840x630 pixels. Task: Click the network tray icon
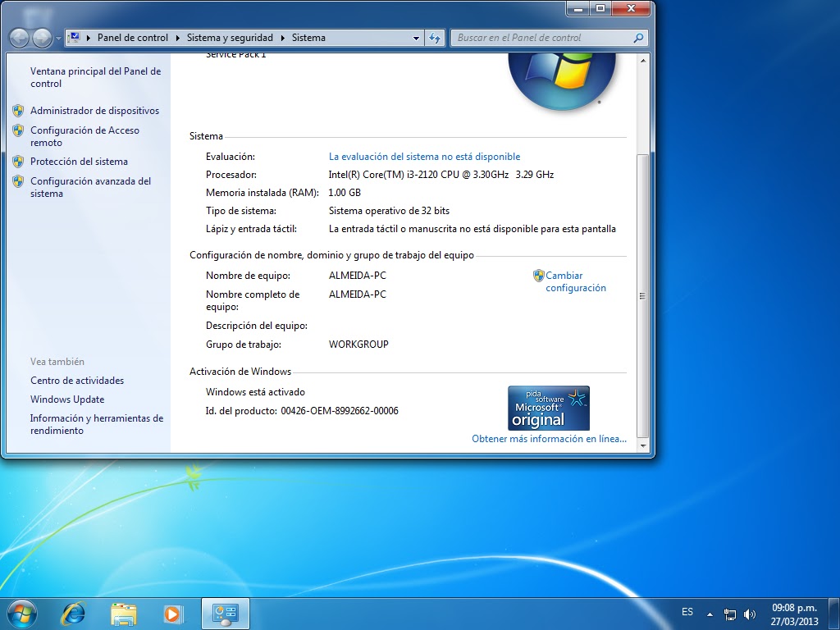[729, 614]
